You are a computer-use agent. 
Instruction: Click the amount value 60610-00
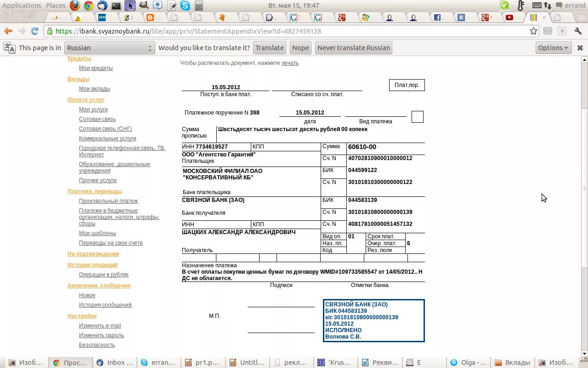[x=362, y=147]
